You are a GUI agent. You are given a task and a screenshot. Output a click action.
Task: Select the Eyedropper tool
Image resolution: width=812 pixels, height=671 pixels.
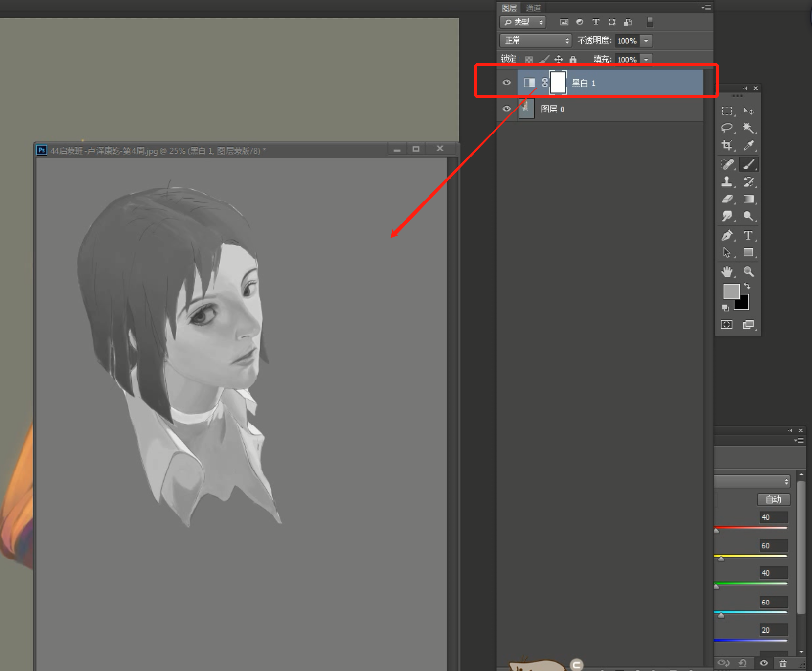coord(748,145)
